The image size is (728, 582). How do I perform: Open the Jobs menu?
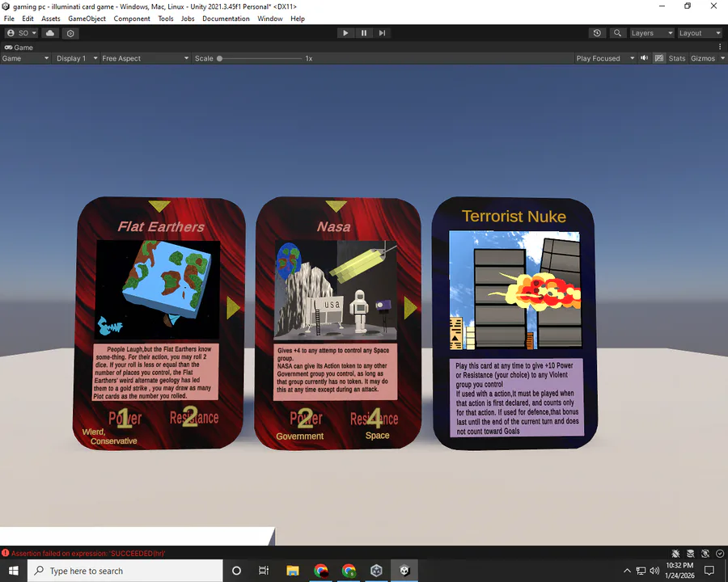click(188, 19)
